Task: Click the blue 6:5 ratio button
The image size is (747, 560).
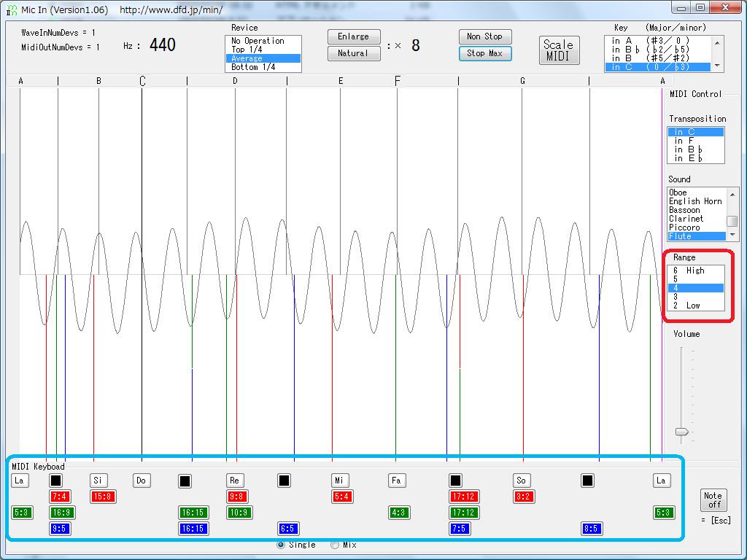Action: [x=287, y=529]
